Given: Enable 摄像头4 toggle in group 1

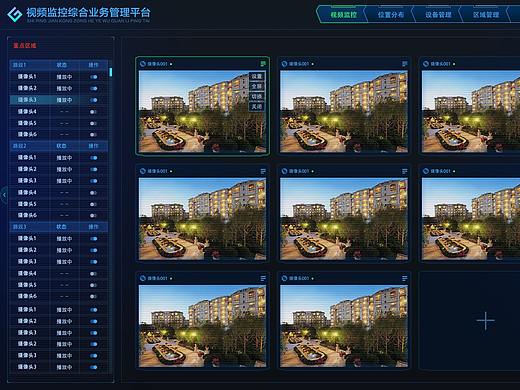Looking at the screenshot, I should (x=93, y=112).
